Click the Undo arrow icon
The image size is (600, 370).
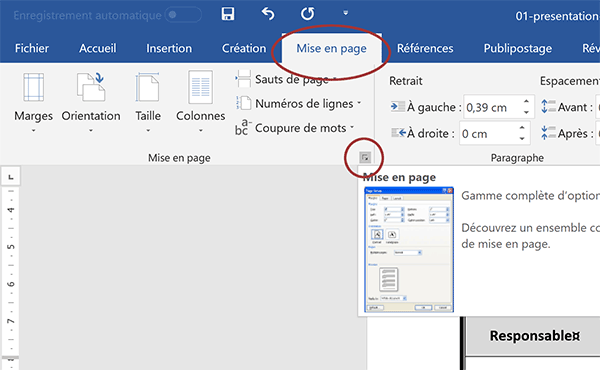268,14
